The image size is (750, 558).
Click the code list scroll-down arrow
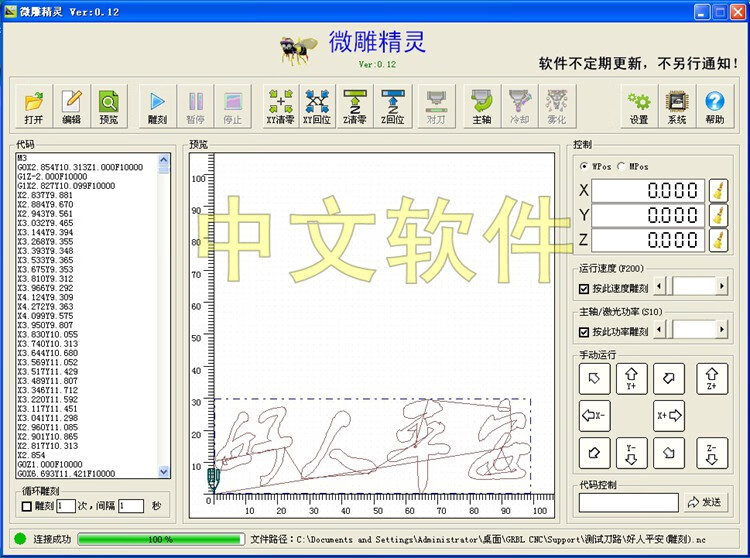164,472
